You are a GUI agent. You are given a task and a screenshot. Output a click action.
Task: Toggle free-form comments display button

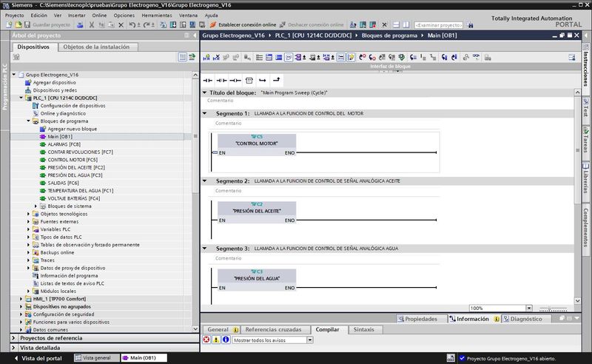pyautogui.click(x=289, y=58)
